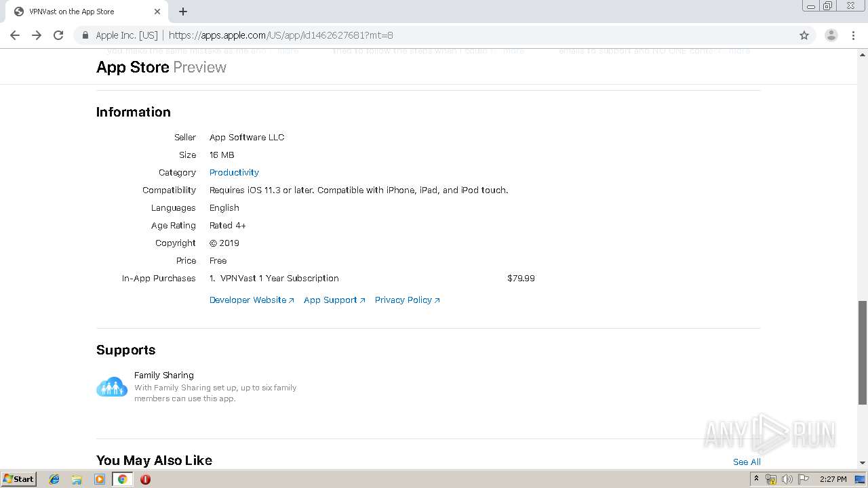The image size is (868, 488).
Task: Open the red Opera taskbar icon
Action: point(145,479)
